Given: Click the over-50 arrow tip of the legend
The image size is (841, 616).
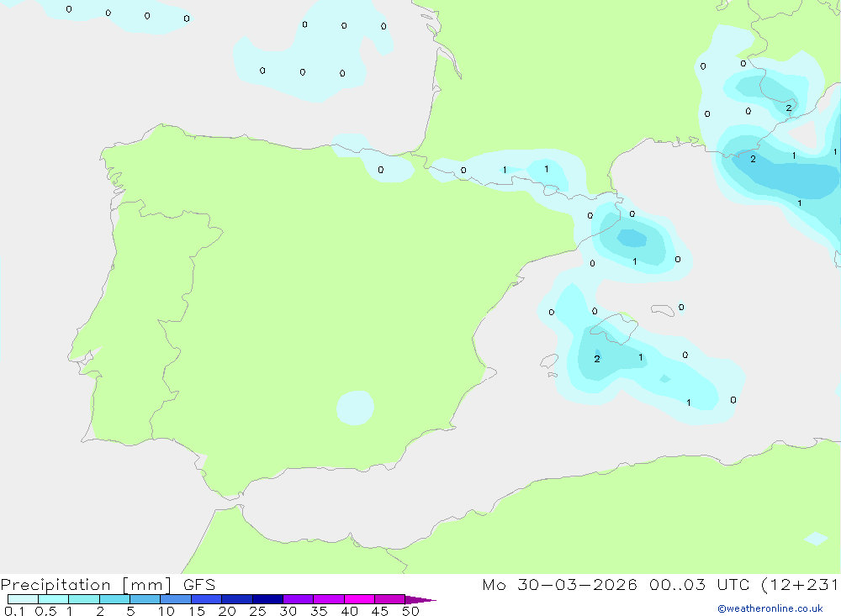Looking at the screenshot, I should [x=420, y=600].
